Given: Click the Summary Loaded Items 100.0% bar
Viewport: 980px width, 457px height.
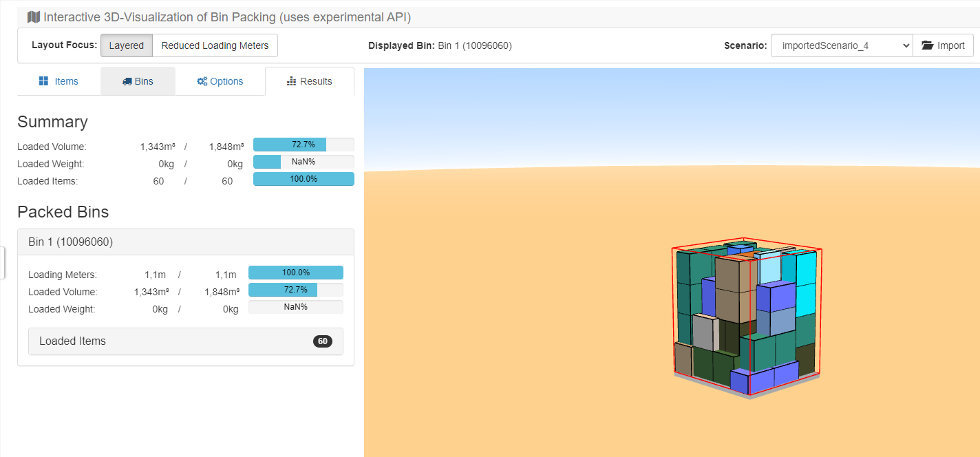Looking at the screenshot, I should (x=303, y=179).
